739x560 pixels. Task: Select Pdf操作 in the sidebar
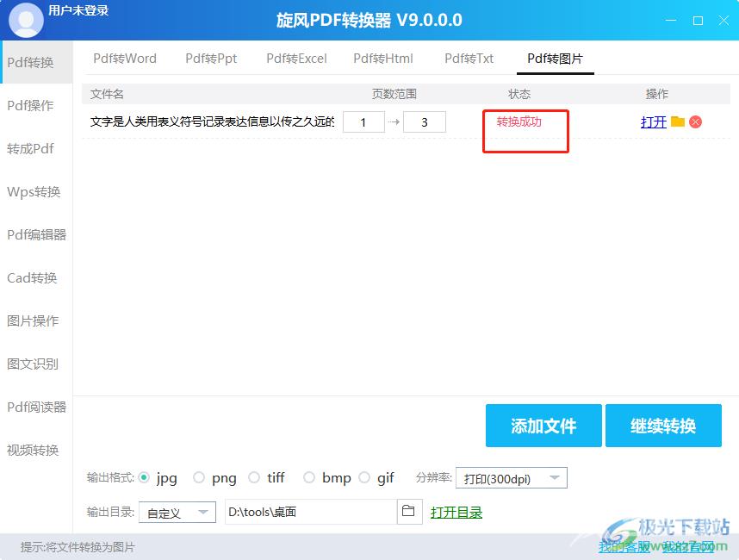(37, 106)
